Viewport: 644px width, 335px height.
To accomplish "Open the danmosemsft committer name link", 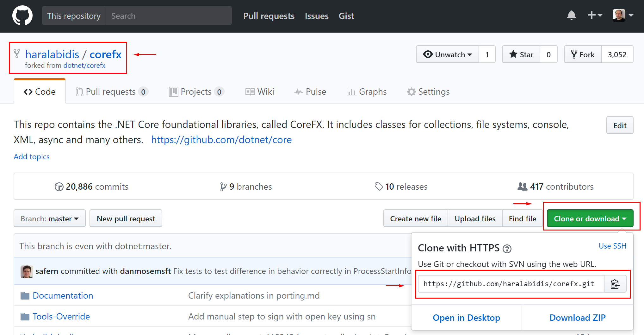I will 146,271.
